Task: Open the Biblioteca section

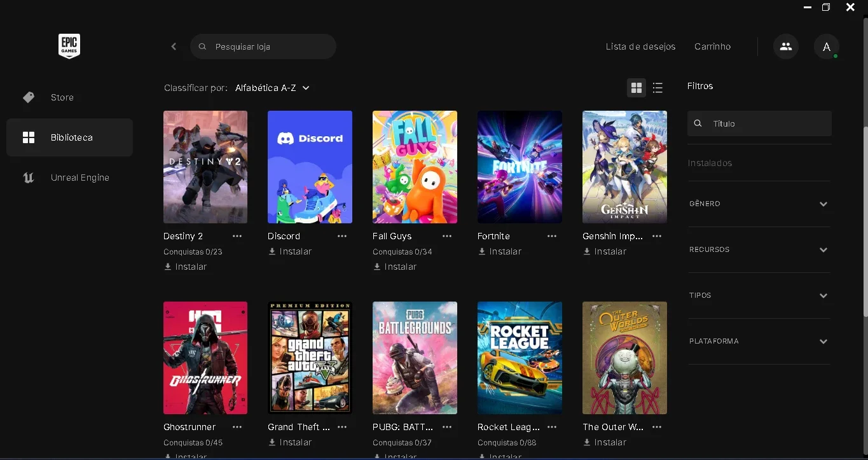Action: pyautogui.click(x=69, y=137)
